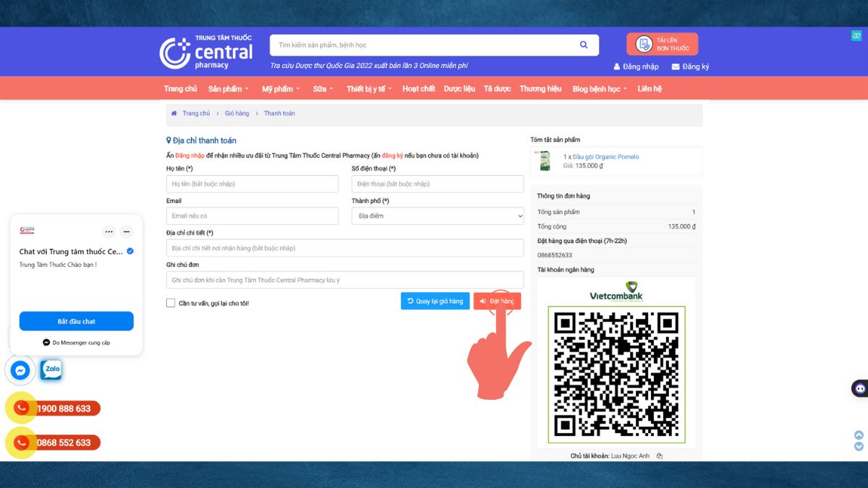Click the hotline number 1900 888 633

click(x=64, y=408)
